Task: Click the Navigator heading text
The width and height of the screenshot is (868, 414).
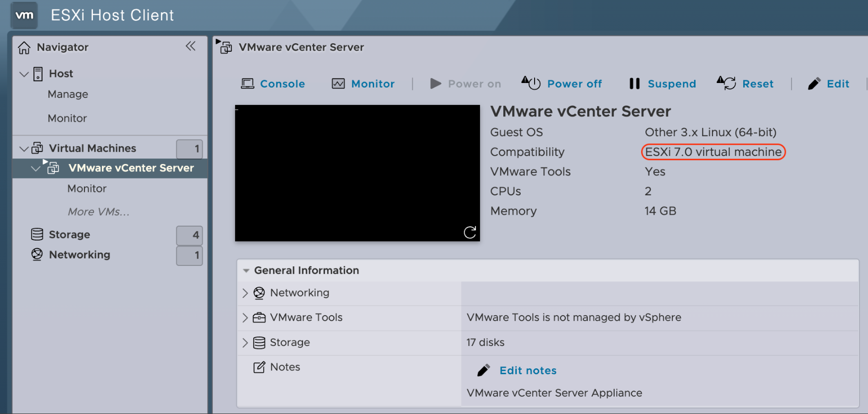Action: [63, 47]
